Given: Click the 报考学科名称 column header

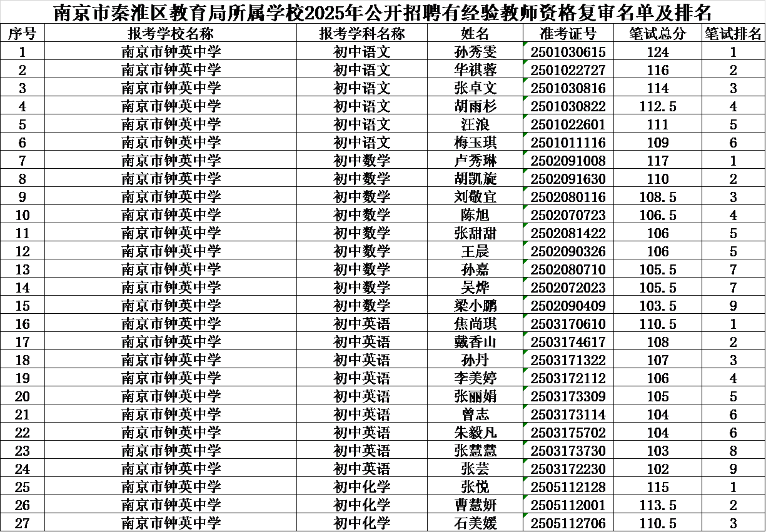Looking at the screenshot, I should (x=361, y=33).
